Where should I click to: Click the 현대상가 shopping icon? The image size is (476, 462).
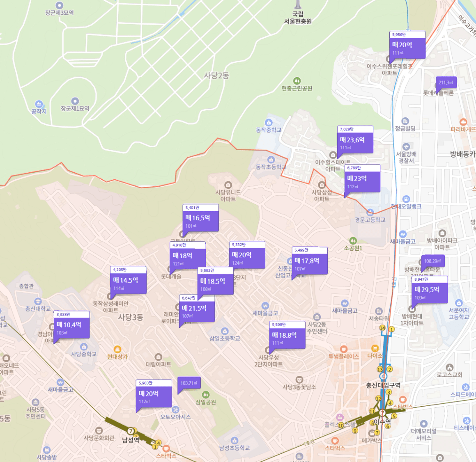pos(117,350)
